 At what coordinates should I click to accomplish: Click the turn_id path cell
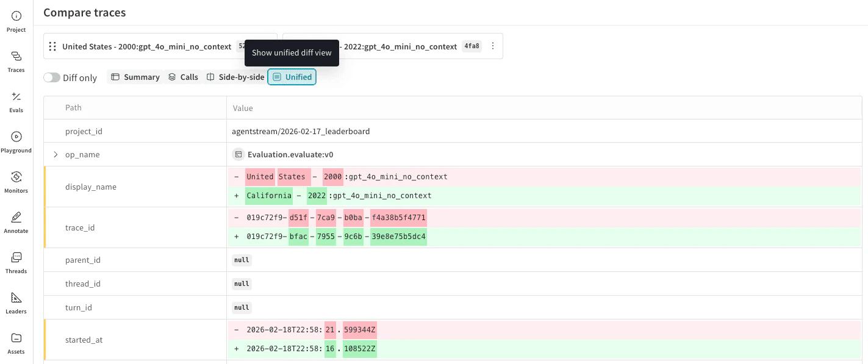(x=135, y=308)
